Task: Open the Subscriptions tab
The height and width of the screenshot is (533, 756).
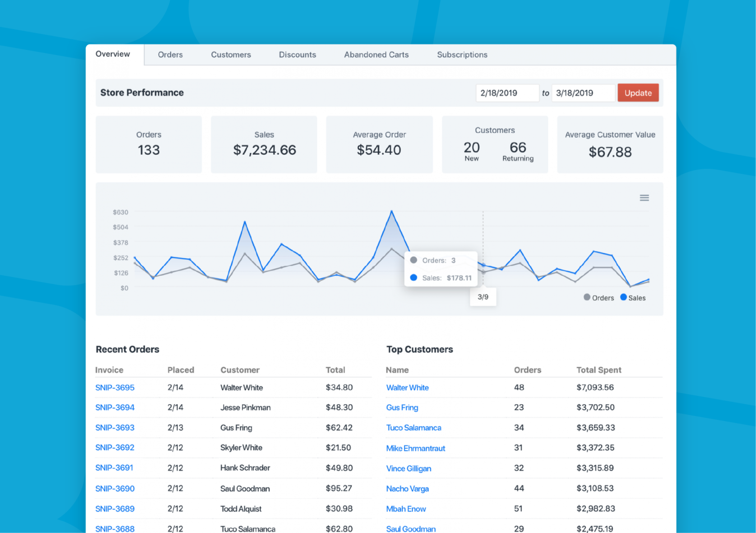Action: 462,55
